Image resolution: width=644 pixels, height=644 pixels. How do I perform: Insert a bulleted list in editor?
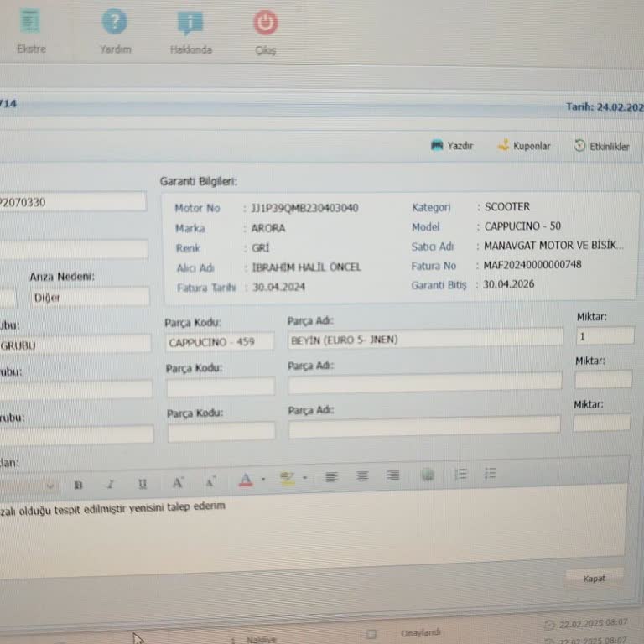(x=491, y=474)
